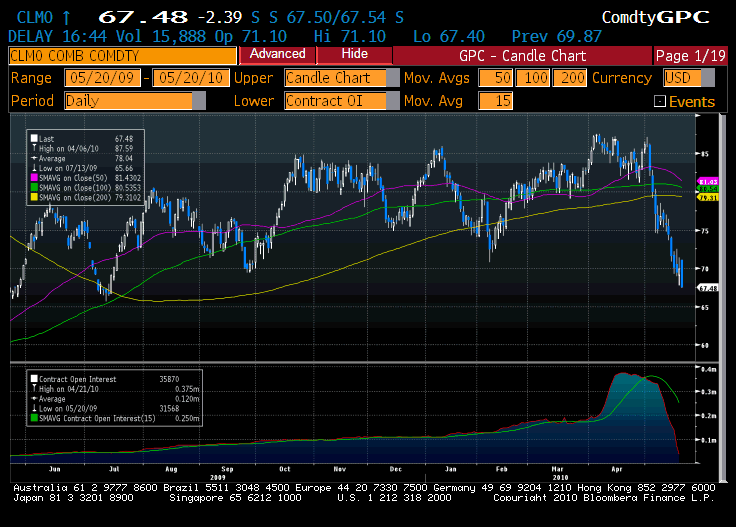Screen dimensions: 736x527
Task: Click the yellow SMAVG(200) color swatch
Action: point(35,195)
